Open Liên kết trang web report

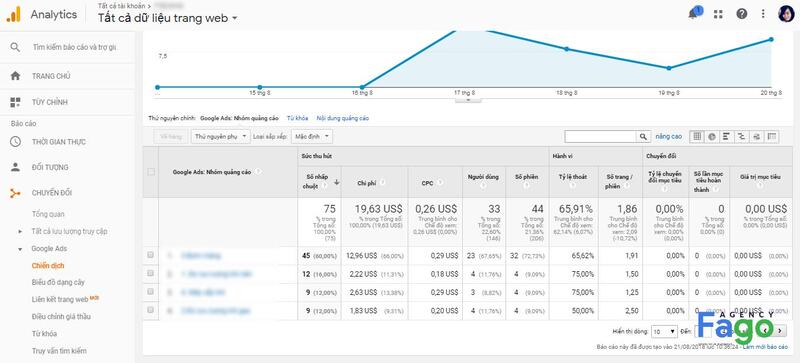(60, 299)
